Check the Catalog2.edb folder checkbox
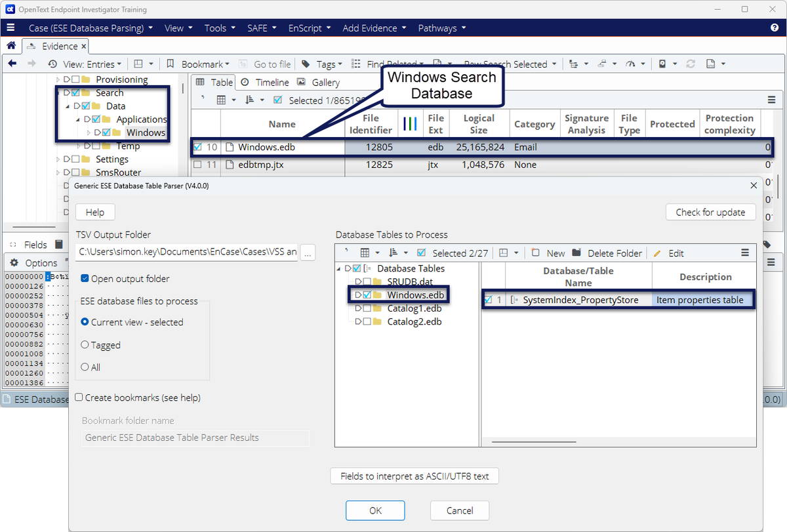 coord(367,321)
